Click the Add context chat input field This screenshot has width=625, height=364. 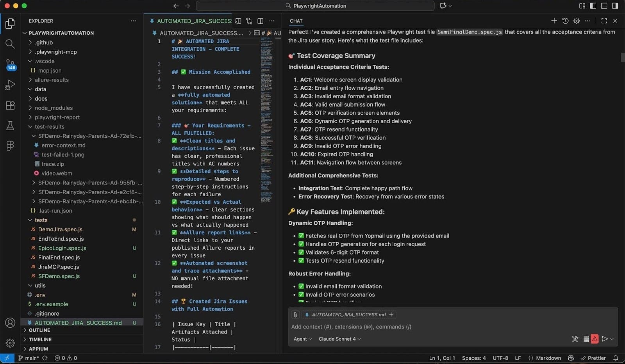click(x=352, y=327)
